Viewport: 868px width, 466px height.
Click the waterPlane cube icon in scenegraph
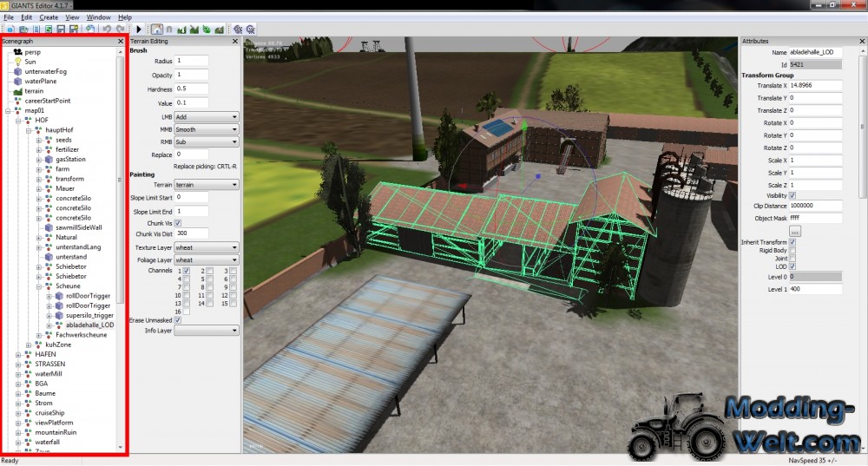pyautogui.click(x=16, y=81)
